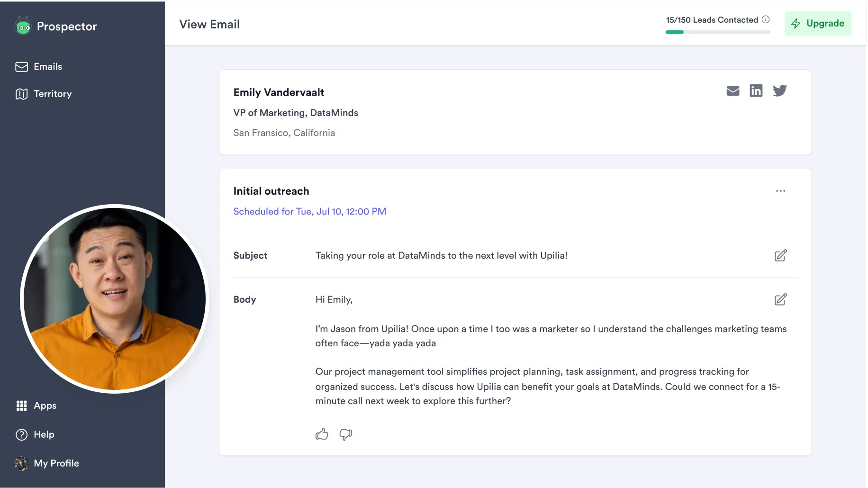Open Emily's Twitter profile icon
This screenshot has height=488, width=868.
[x=779, y=90]
